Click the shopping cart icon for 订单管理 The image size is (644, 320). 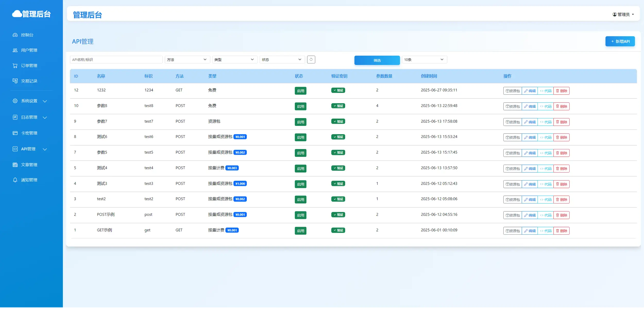tap(15, 66)
